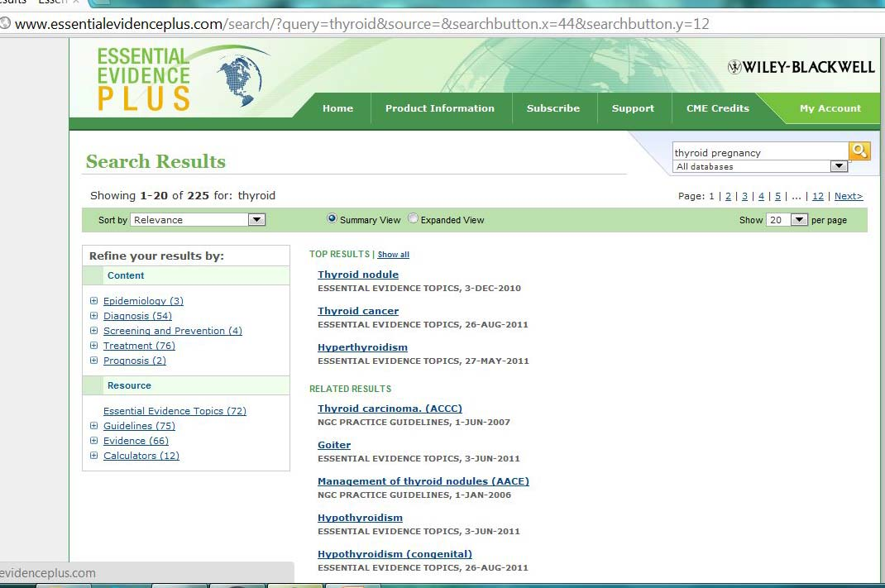Open the Product Information tab

(x=440, y=108)
